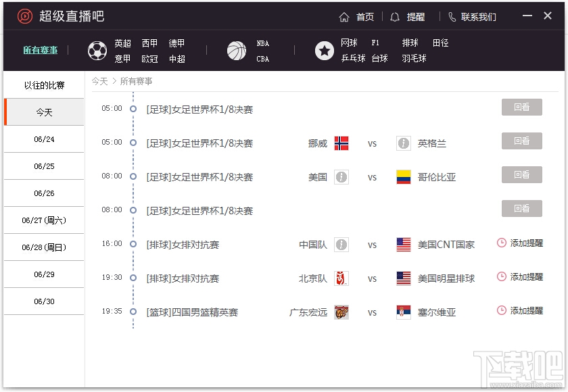This screenshot has height=392, width=568.
Task: Click the soccer ball category icon
Action: tap(97, 51)
